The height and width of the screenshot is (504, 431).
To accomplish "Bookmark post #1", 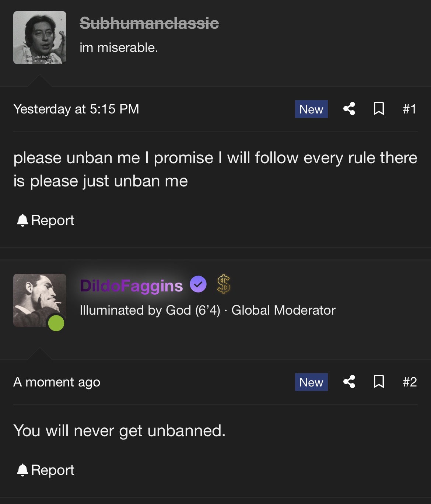I will coord(379,109).
